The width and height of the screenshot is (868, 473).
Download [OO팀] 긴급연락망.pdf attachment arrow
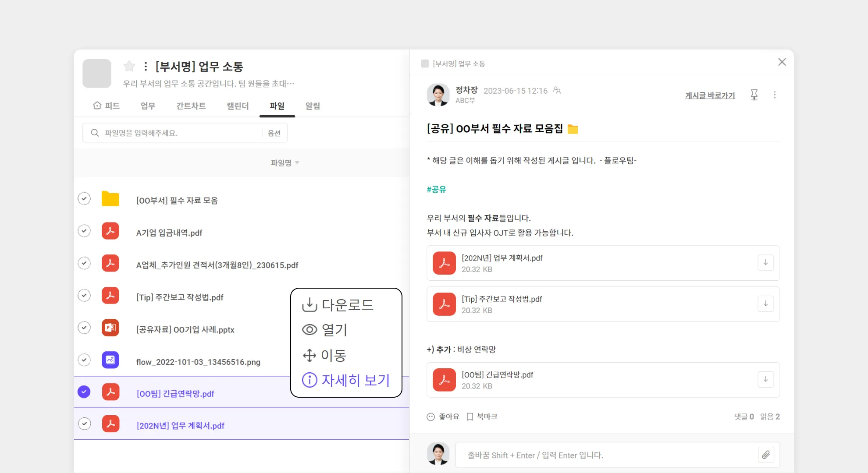(x=765, y=379)
